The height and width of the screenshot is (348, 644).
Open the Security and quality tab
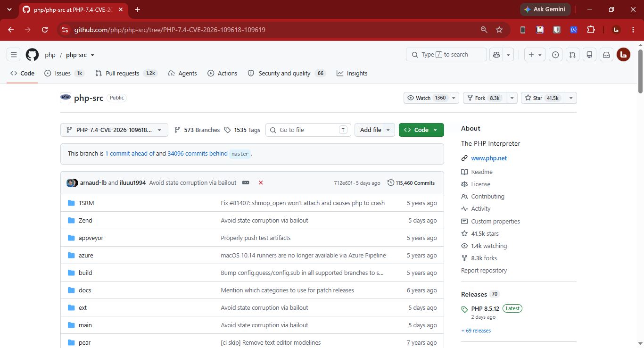287,73
